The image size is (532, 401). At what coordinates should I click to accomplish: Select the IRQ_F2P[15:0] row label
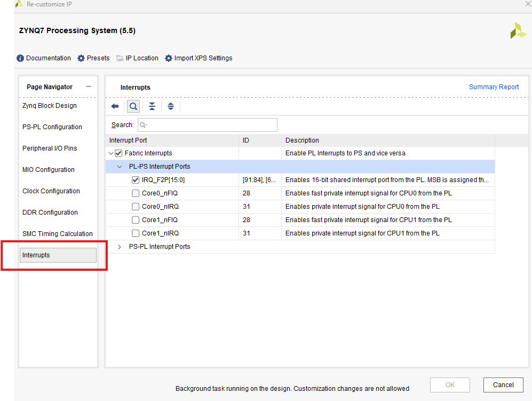163,180
